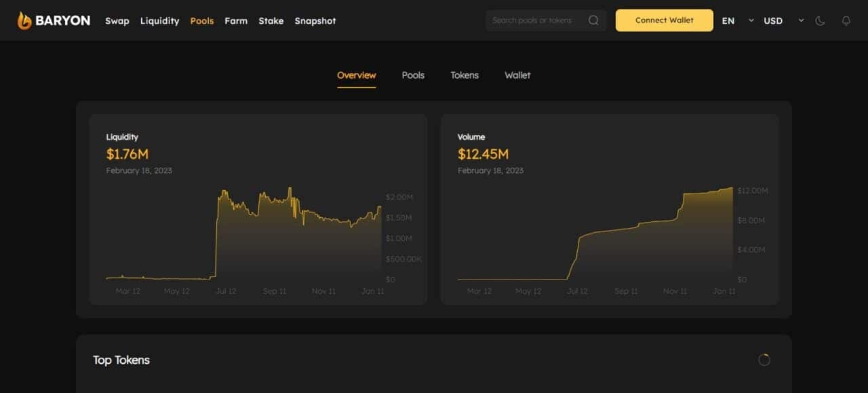The image size is (868, 393).
Task: Click Mar 12 label on liquidity chart
Action: coord(127,291)
